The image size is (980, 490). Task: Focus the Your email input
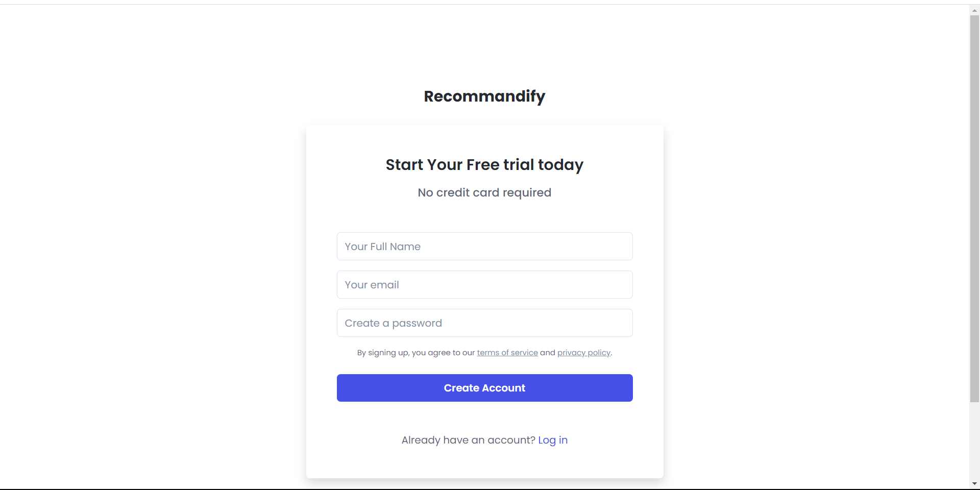point(484,285)
